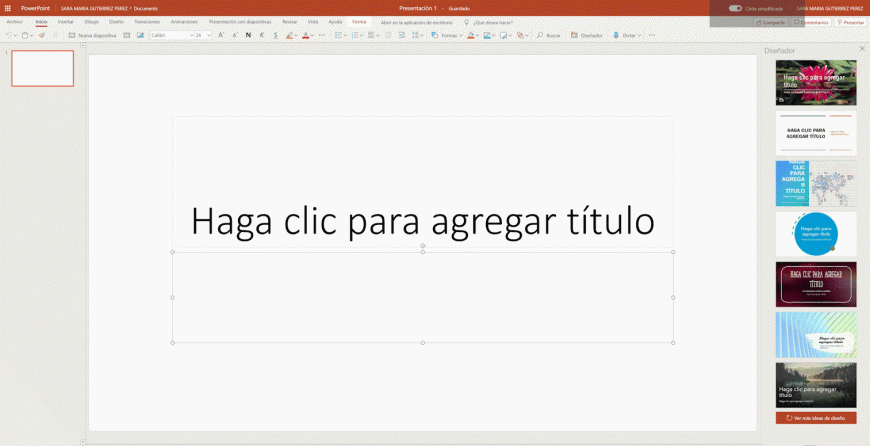This screenshot has width=870, height=446.
Task: Expand the Undo options arrow
Action: [x=15, y=36]
